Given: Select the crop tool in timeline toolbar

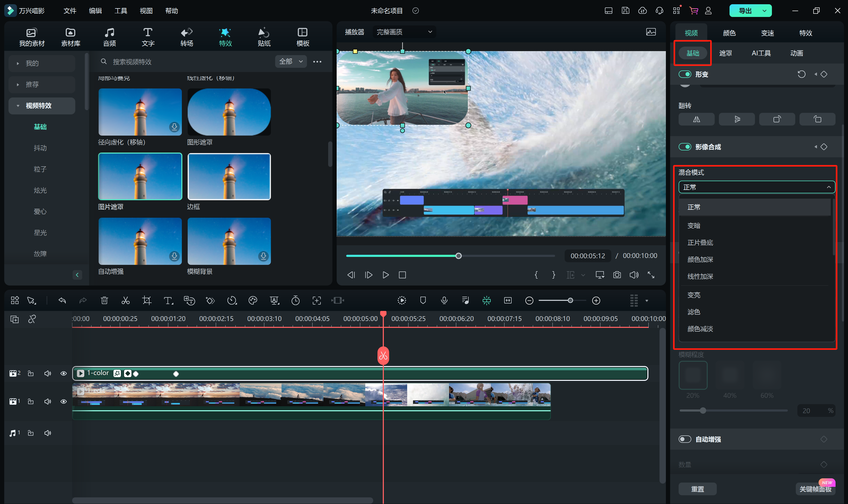Looking at the screenshot, I should [x=147, y=301].
